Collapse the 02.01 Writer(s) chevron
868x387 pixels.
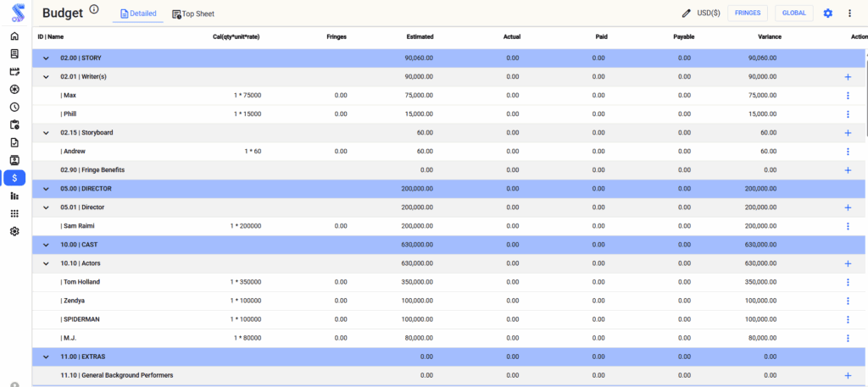(x=46, y=77)
